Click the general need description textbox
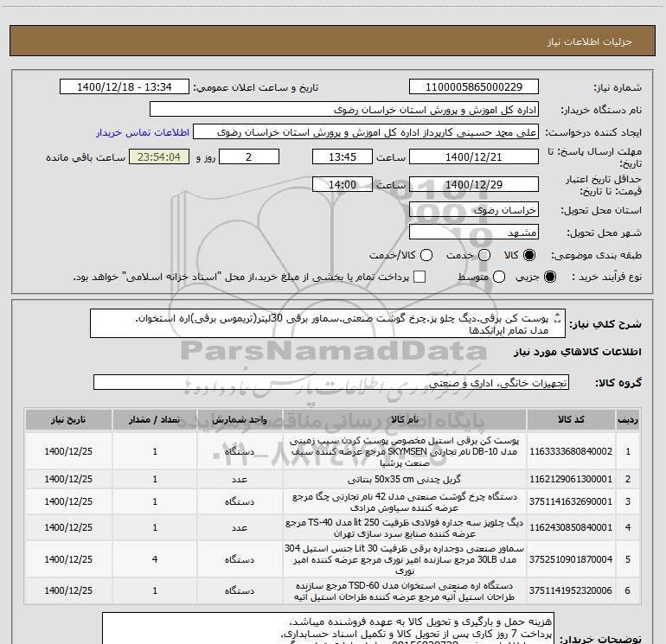 click(x=328, y=323)
